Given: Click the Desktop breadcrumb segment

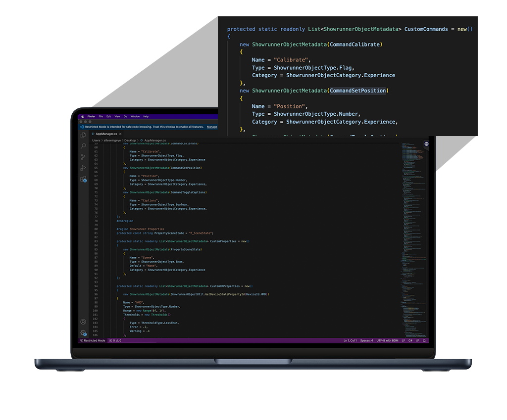Looking at the screenshot, I should [x=130, y=140].
